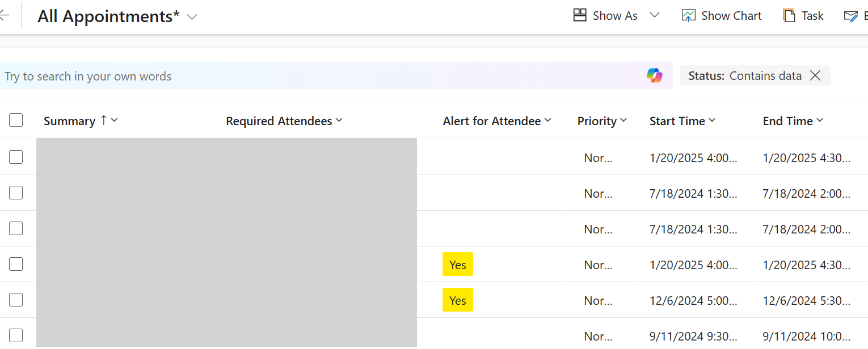Select checkbox for 12/6/2024 appointment row

[16, 300]
